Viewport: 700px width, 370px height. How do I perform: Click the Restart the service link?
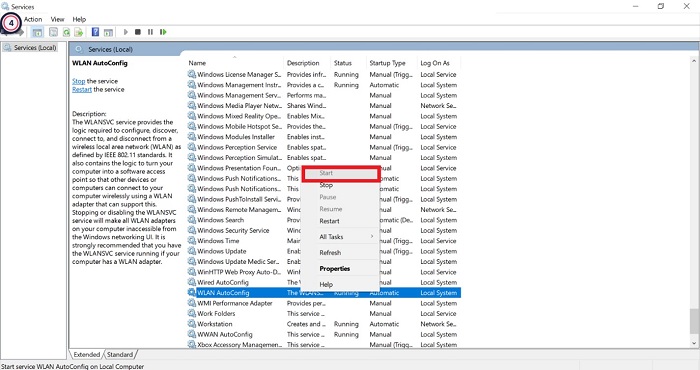coord(82,89)
